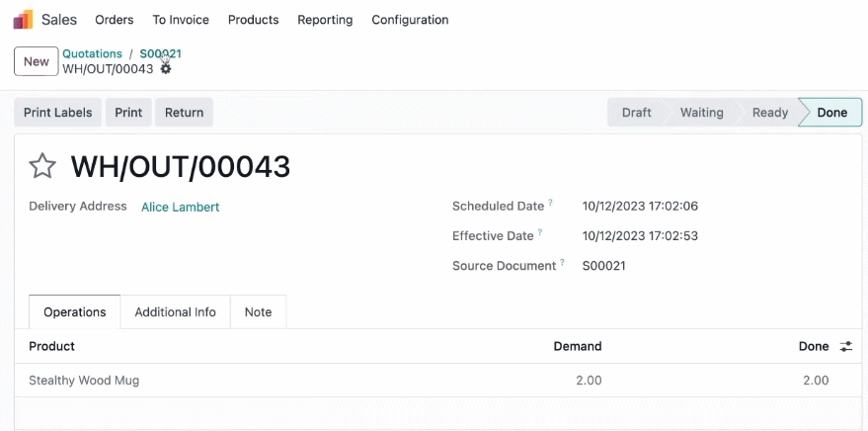Click the Scheduled Date help tooltip icon
The height and width of the screenshot is (431, 868).
[x=550, y=203]
